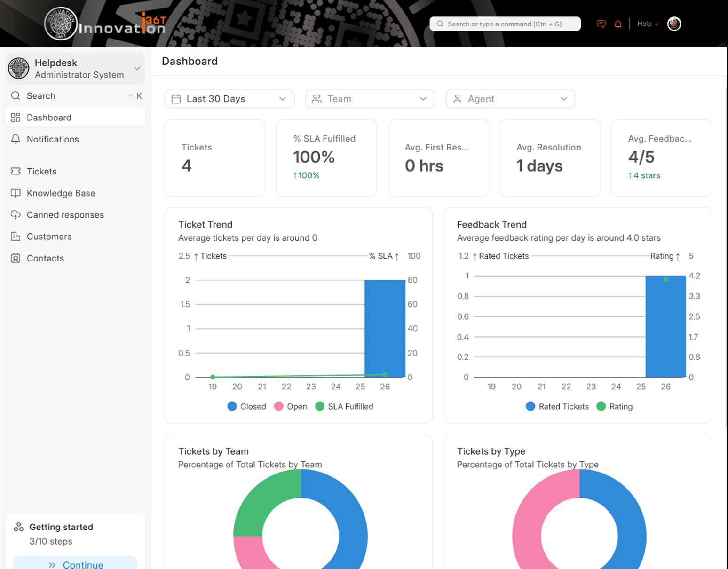Screen dimensions: 728x569
Task: Click the Customers building icon
Action: coord(16,237)
